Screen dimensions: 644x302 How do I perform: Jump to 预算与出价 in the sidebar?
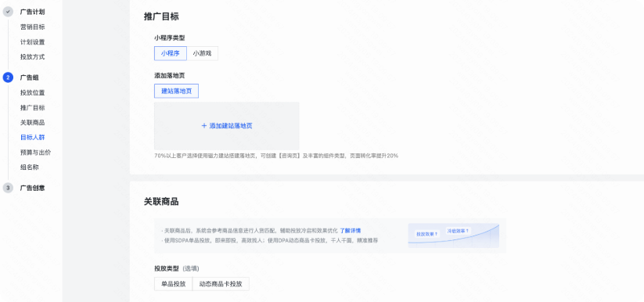pyautogui.click(x=35, y=153)
